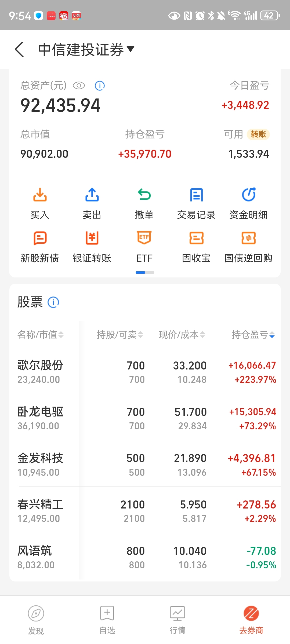This screenshot has height=644, width=290.
Task: Sort by 现价/成本 column
Action: pyautogui.click(x=182, y=335)
